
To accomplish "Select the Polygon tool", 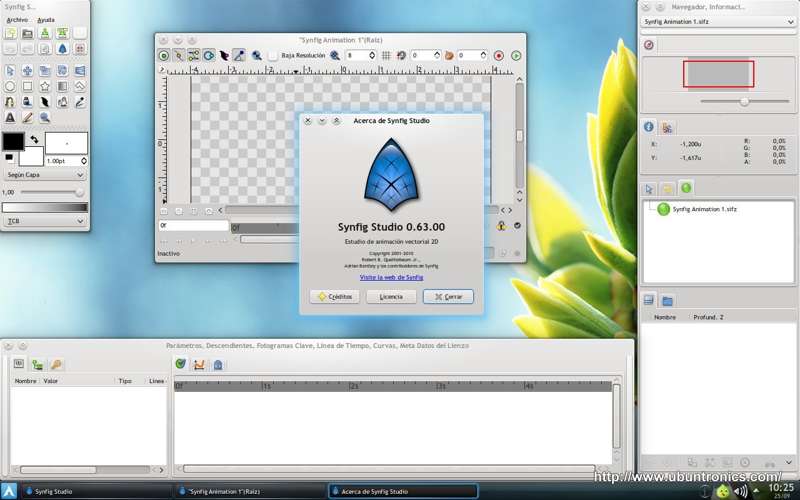I will pos(80,86).
